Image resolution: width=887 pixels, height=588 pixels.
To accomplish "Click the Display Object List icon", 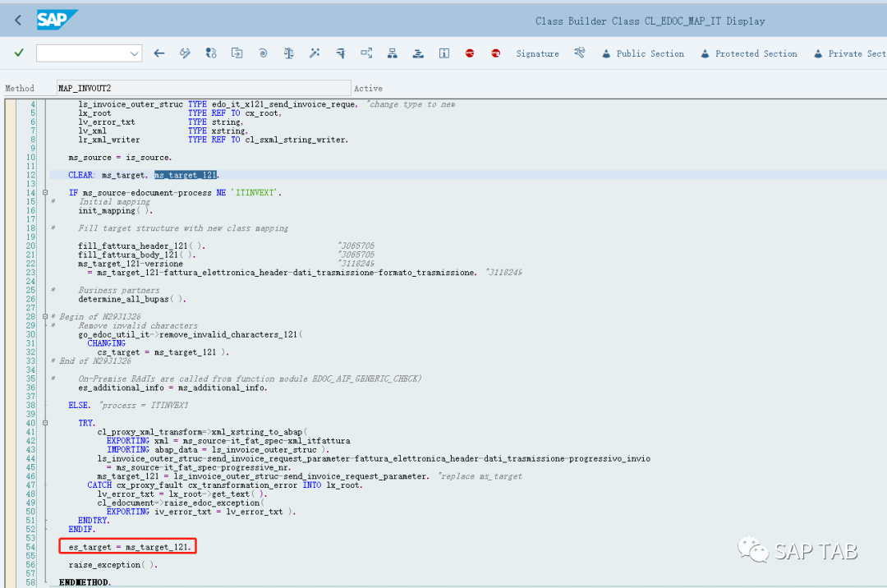I will pos(366,53).
